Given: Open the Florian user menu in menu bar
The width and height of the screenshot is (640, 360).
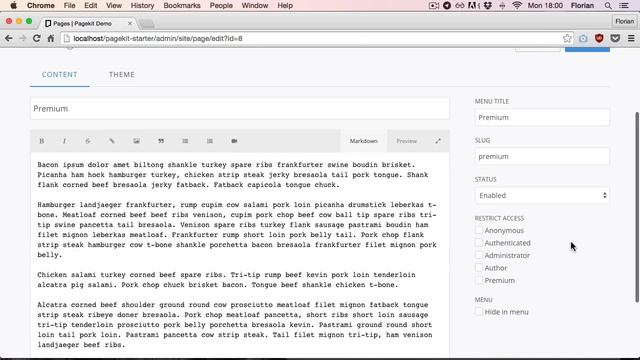Looking at the screenshot, I should coord(582,6).
